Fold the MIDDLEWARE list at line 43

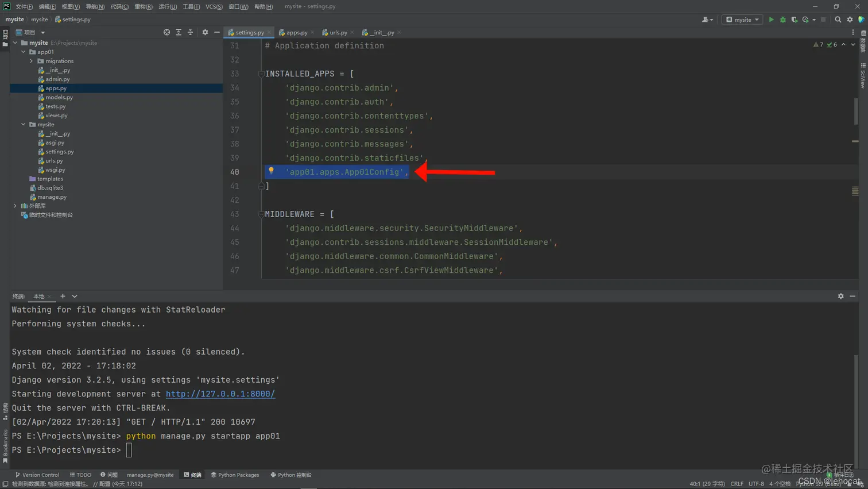261,214
